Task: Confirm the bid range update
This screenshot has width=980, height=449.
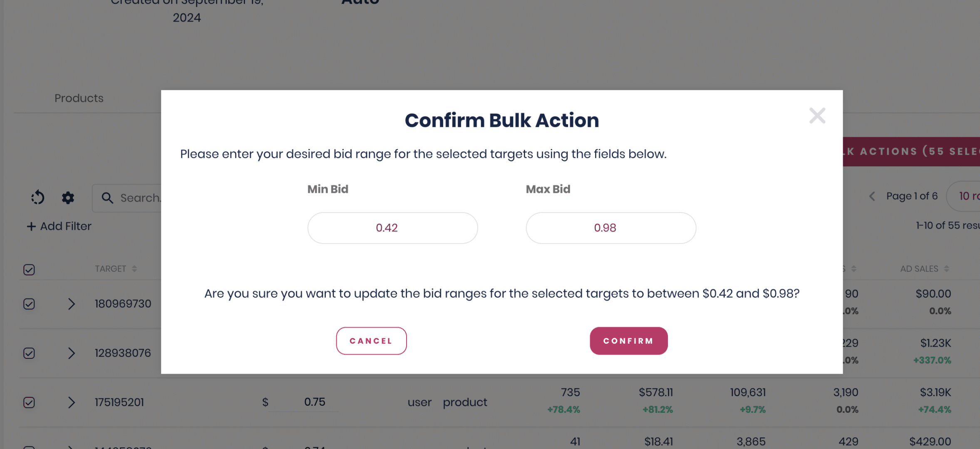Action: click(628, 341)
